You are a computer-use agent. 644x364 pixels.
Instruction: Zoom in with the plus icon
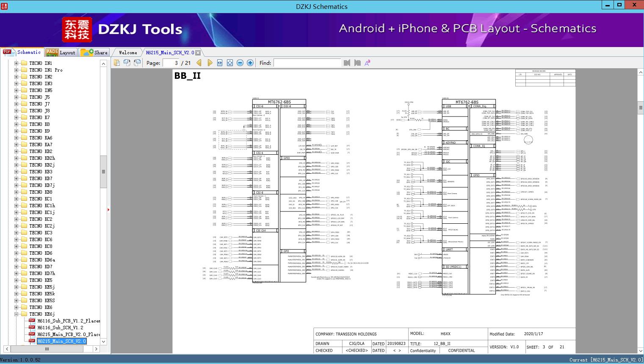(250, 63)
